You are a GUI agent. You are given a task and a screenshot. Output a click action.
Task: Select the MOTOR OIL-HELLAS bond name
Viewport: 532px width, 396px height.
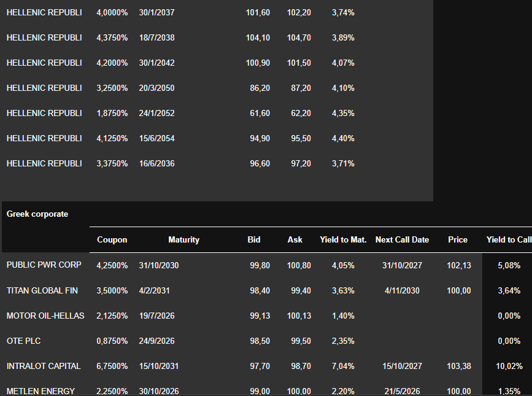click(45, 316)
